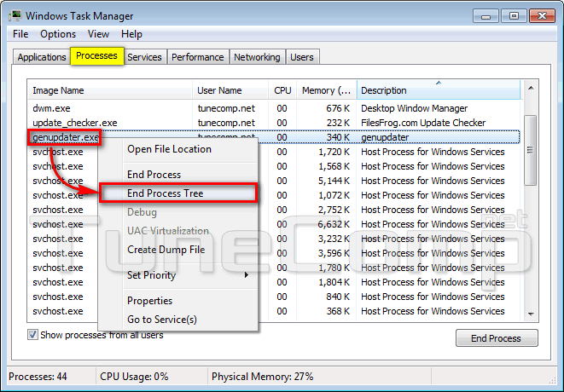The height and width of the screenshot is (392, 564).
Task: Sort by Memory column header
Action: (x=326, y=90)
